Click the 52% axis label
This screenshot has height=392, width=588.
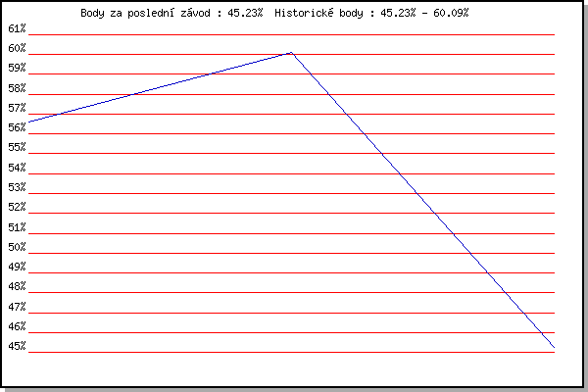point(17,207)
